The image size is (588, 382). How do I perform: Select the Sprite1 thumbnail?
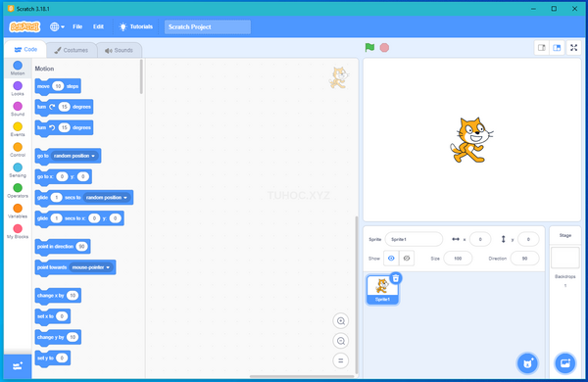click(382, 290)
